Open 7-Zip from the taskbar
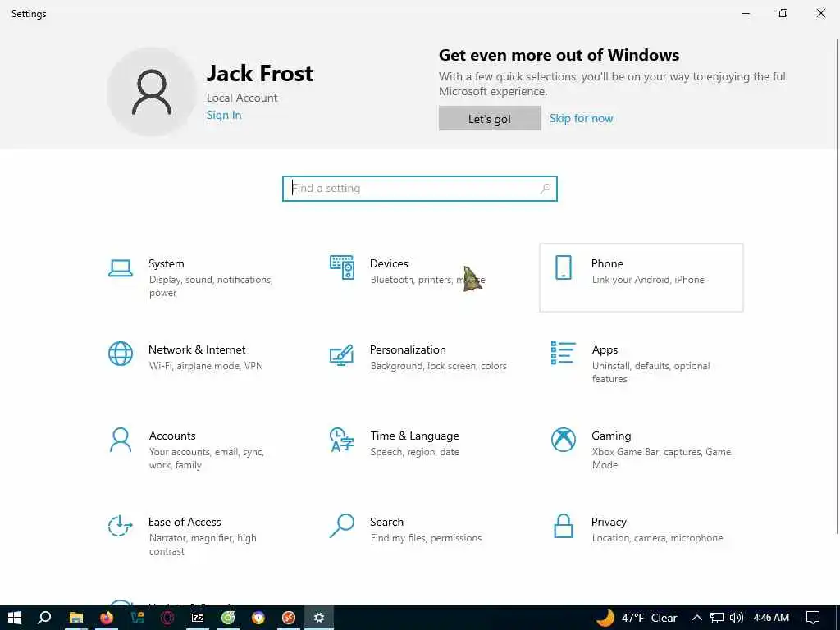 coord(198,618)
